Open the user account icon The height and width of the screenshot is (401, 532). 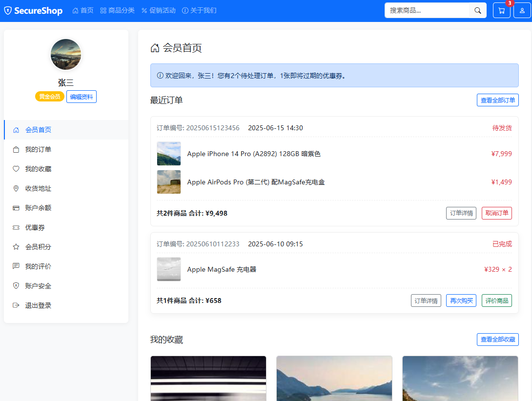pyautogui.click(x=522, y=11)
